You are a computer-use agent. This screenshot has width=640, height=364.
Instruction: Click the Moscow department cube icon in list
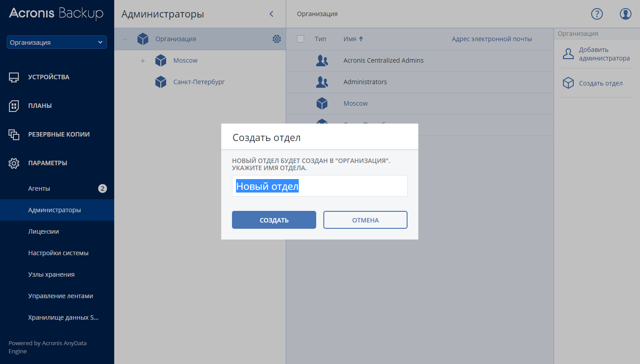click(322, 103)
